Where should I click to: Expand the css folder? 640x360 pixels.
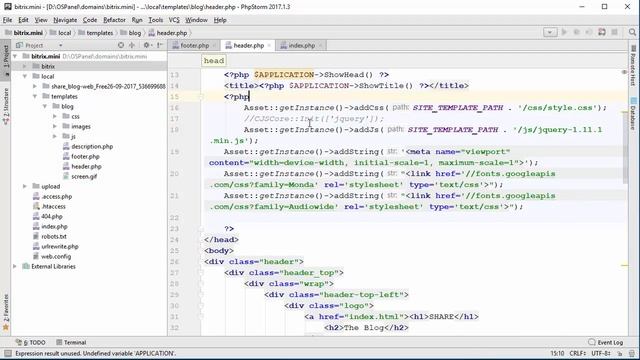(x=55, y=116)
